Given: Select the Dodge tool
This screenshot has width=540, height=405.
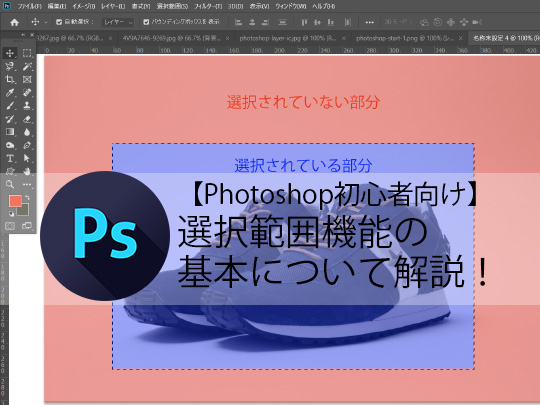Looking at the screenshot, I should pyautogui.click(x=10, y=145).
